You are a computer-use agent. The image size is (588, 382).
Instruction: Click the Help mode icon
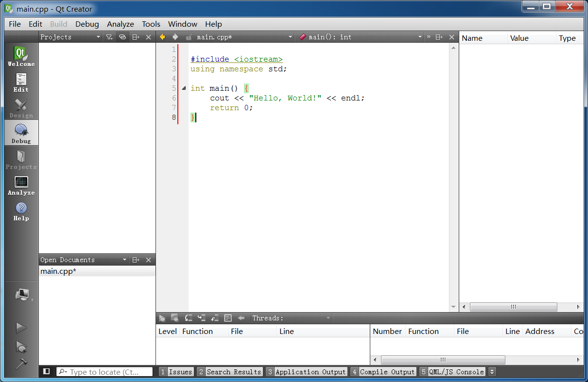(21, 211)
